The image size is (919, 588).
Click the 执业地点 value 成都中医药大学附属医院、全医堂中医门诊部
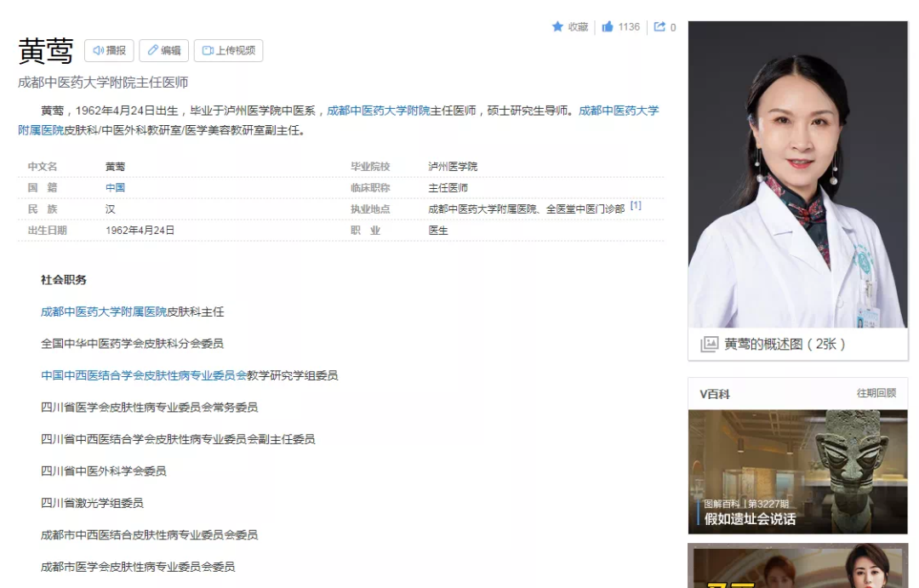click(527, 209)
